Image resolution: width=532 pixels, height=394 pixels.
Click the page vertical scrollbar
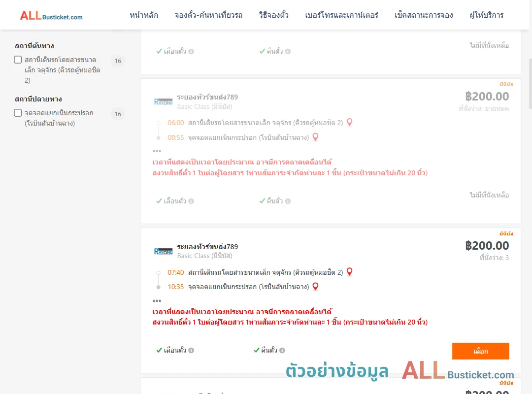click(x=530, y=84)
